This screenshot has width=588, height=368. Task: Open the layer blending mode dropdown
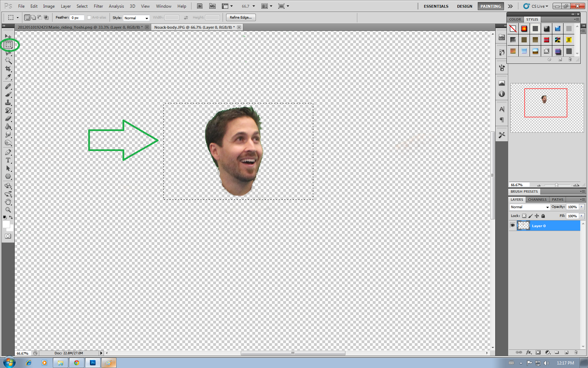[x=529, y=207]
